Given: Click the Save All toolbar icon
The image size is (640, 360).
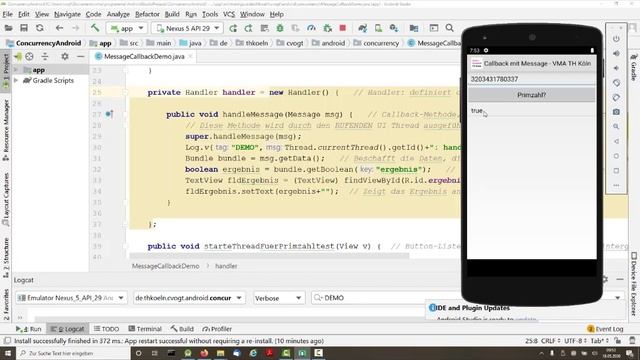Looking at the screenshot, I should [x=24, y=28].
